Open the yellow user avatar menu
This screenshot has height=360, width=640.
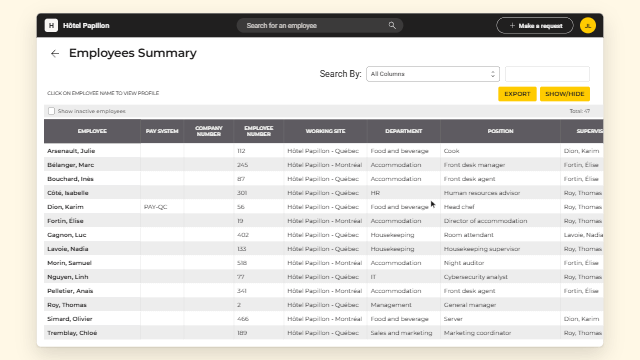[588, 25]
